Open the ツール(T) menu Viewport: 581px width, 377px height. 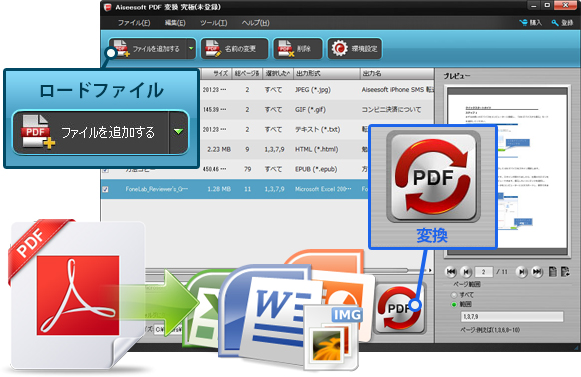[214, 23]
